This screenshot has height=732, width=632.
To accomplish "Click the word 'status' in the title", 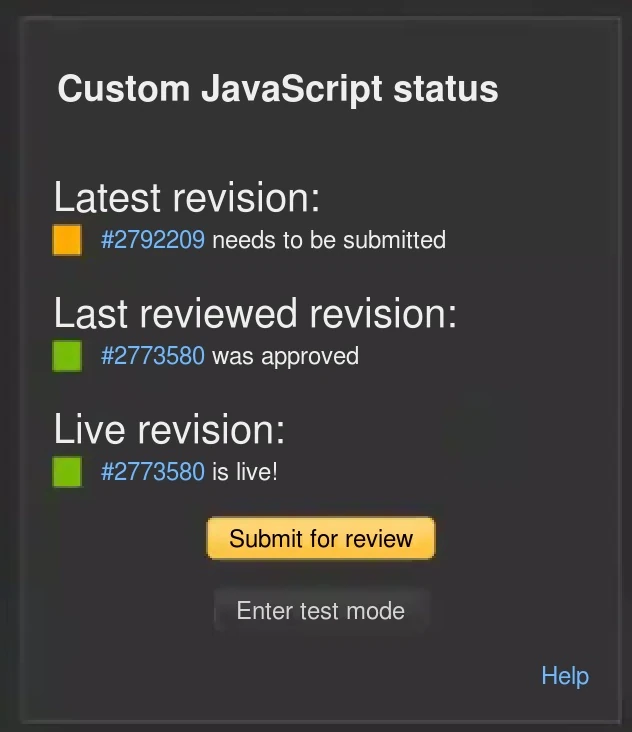I will [x=446, y=89].
